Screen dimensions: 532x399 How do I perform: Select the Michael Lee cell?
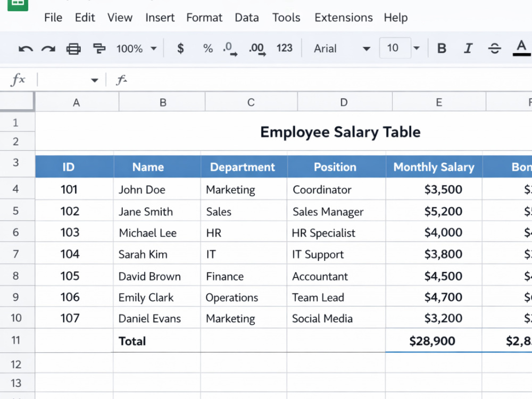pyautogui.click(x=157, y=232)
